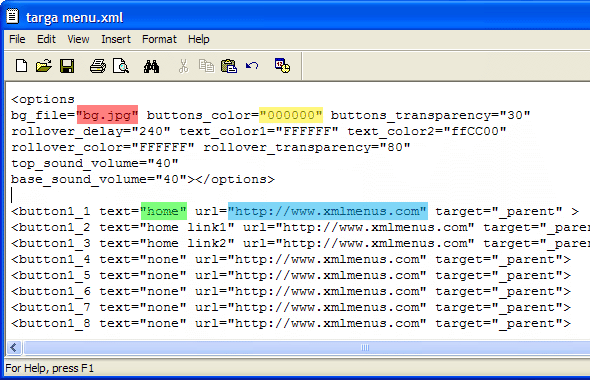Click the "<options" opening tag line
The image size is (590, 380).
pyautogui.click(x=43, y=99)
